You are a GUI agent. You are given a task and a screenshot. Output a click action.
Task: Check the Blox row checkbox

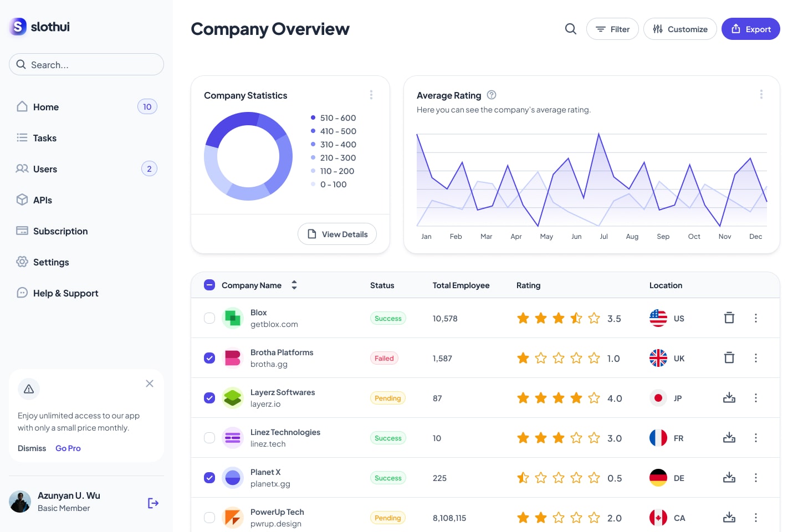209,318
